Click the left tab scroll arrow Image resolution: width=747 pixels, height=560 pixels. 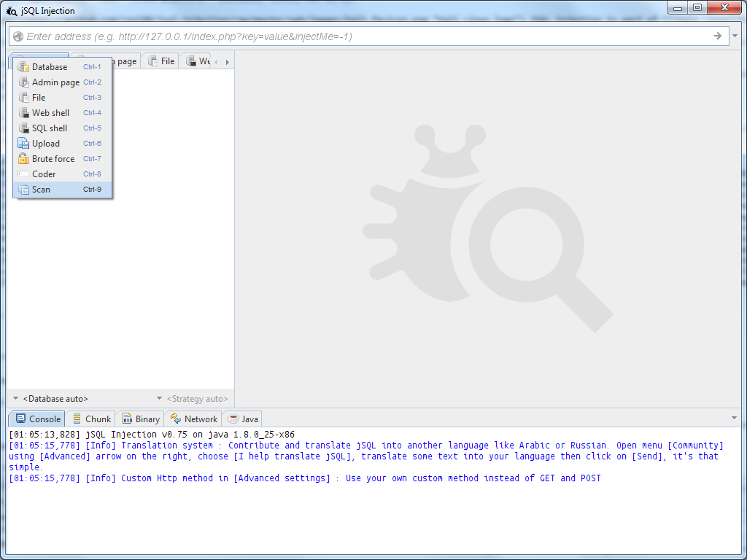pyautogui.click(x=215, y=61)
